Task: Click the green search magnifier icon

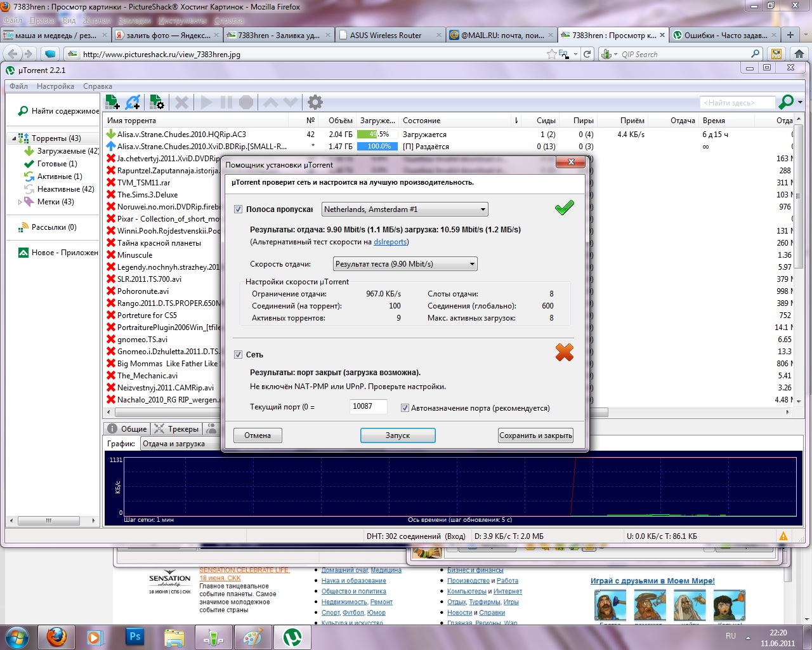Action: tap(786, 102)
